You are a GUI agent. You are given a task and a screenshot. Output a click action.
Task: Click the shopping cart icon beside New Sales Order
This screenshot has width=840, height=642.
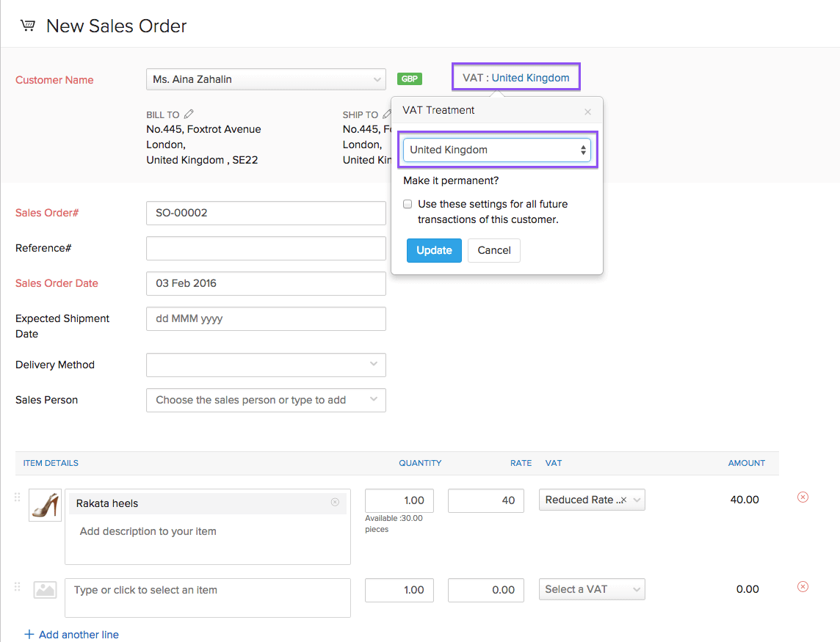[27, 24]
